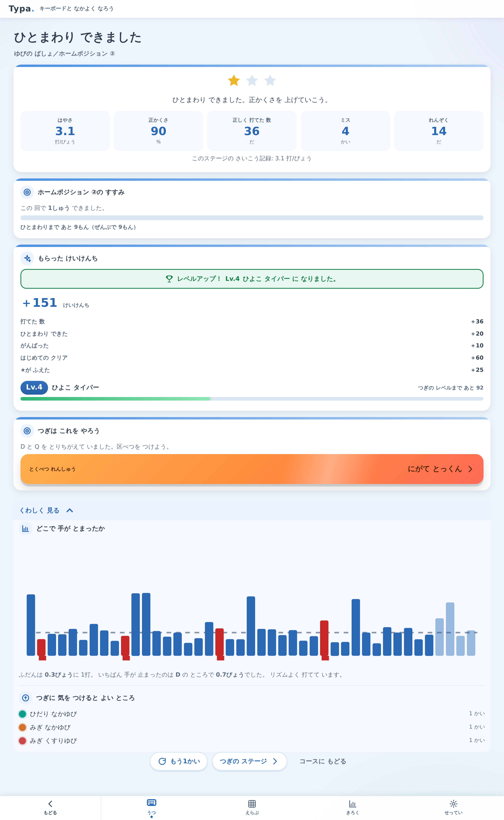Click the up-arrow icon beside つぎに 気を つけると
Screen dimensions: 504x820
[26, 698]
